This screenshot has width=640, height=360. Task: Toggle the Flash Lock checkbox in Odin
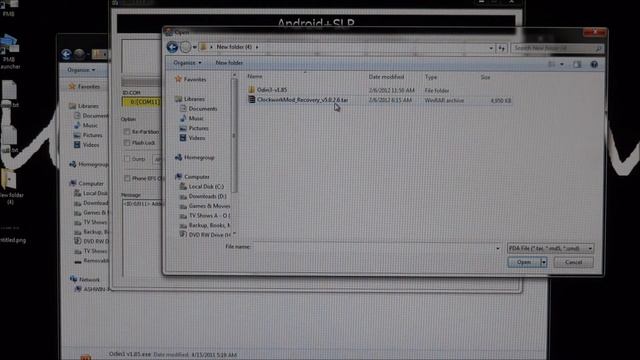coord(127,143)
